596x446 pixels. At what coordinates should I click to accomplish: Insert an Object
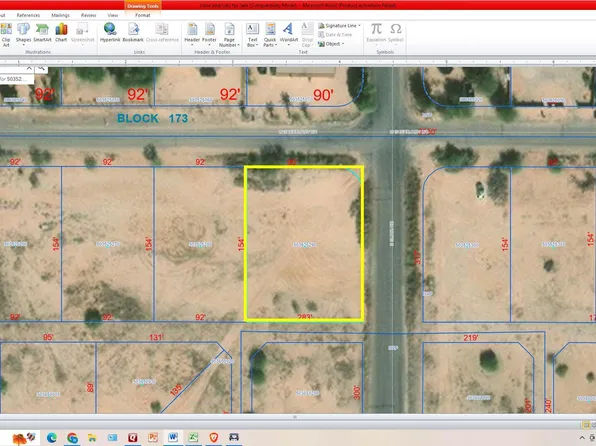click(329, 44)
